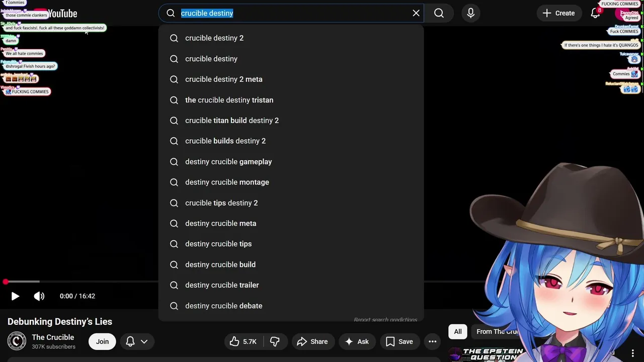
Task: Choose "destiny crucible tips" suggestion
Action: pos(291,244)
